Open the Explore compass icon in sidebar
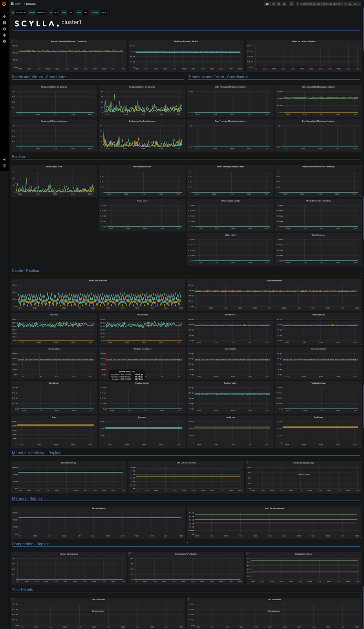 4,29
